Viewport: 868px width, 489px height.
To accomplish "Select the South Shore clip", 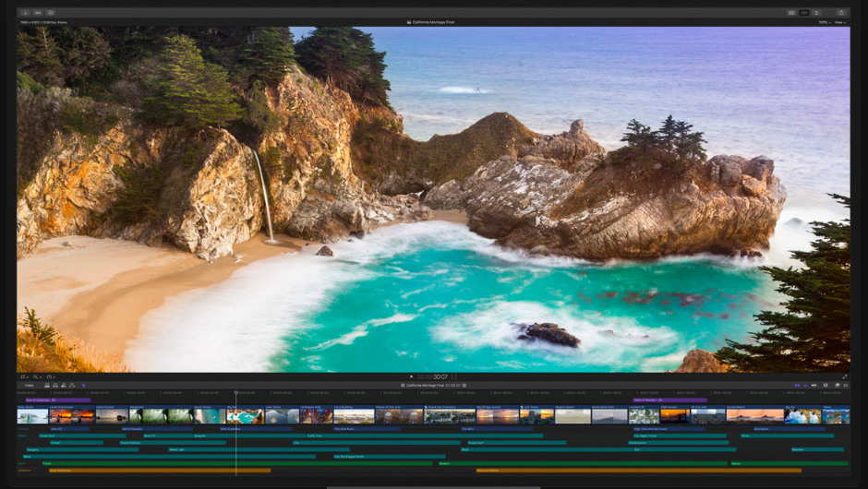I will 210,415.
